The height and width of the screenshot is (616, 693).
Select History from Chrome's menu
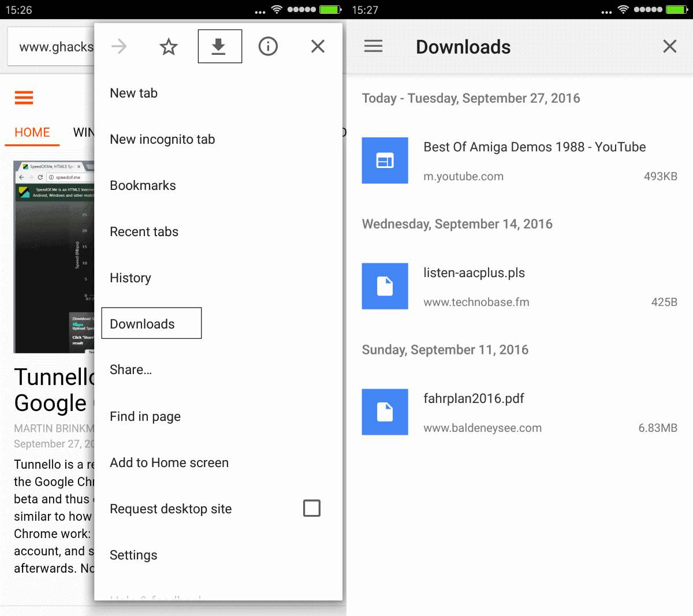click(130, 278)
